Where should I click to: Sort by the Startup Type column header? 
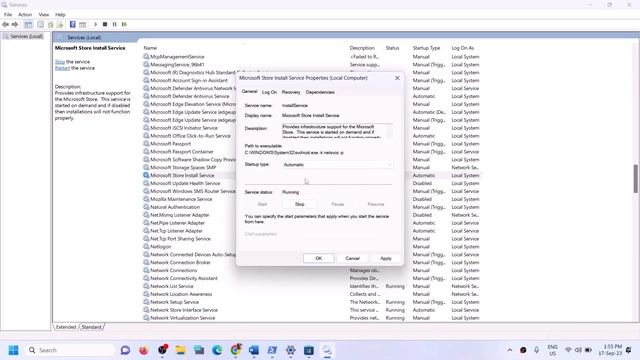(426, 48)
